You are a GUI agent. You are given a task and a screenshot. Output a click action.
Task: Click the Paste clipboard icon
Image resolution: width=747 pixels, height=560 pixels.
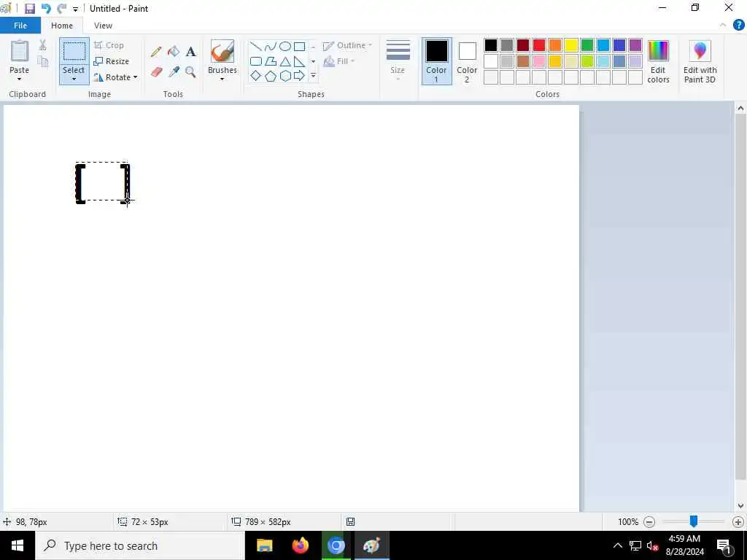pyautogui.click(x=20, y=51)
